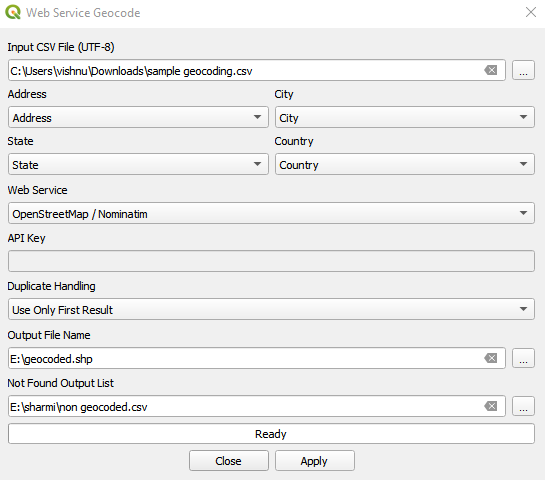Clear the Input CSV File path
Image resolution: width=545 pixels, height=480 pixels.
[x=490, y=70]
